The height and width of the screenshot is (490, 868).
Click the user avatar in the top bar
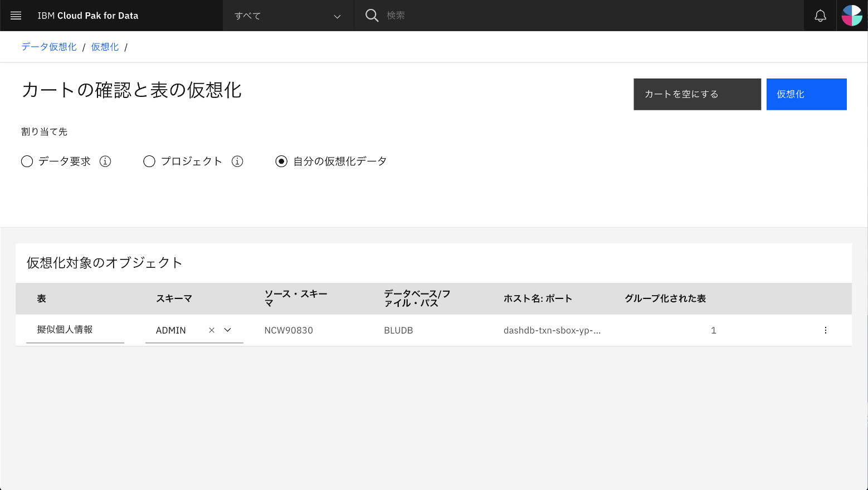click(852, 15)
